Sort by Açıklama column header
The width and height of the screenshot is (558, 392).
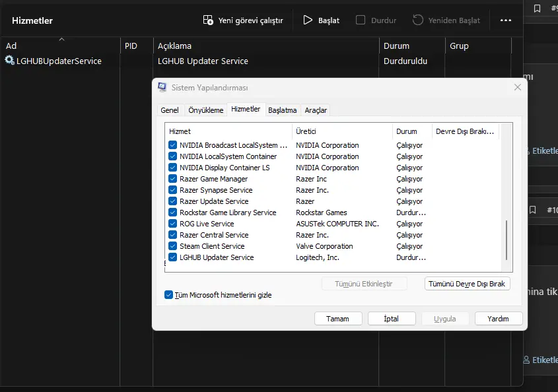click(x=266, y=46)
